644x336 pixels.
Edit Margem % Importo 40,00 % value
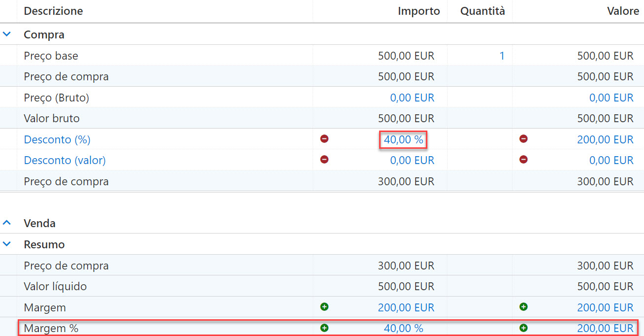click(404, 328)
